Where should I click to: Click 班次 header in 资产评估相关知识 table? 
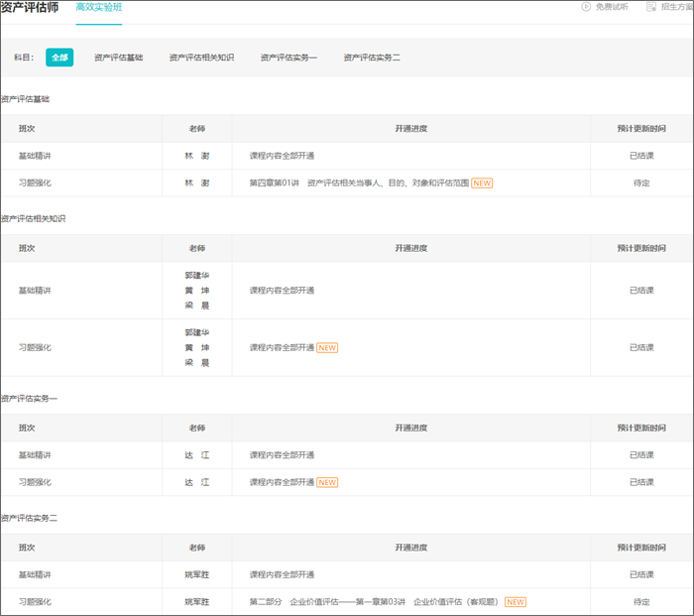click(27, 248)
